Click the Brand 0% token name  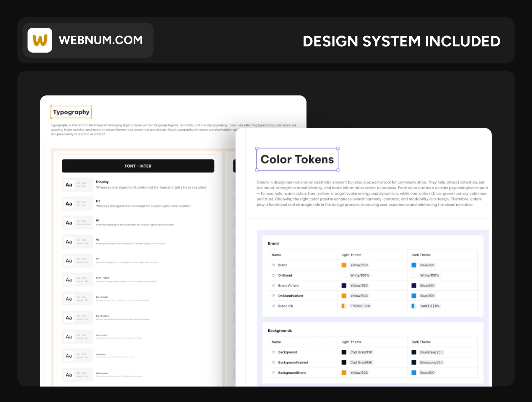286,306
